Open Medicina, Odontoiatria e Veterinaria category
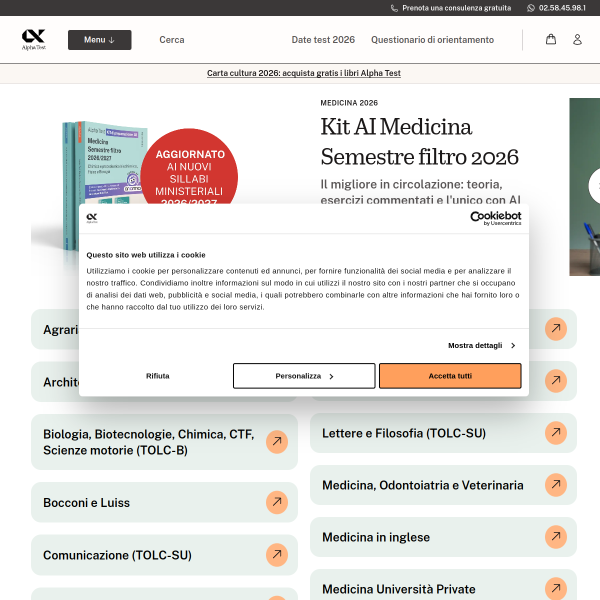Image resolution: width=600 pixels, height=600 pixels. point(443,485)
